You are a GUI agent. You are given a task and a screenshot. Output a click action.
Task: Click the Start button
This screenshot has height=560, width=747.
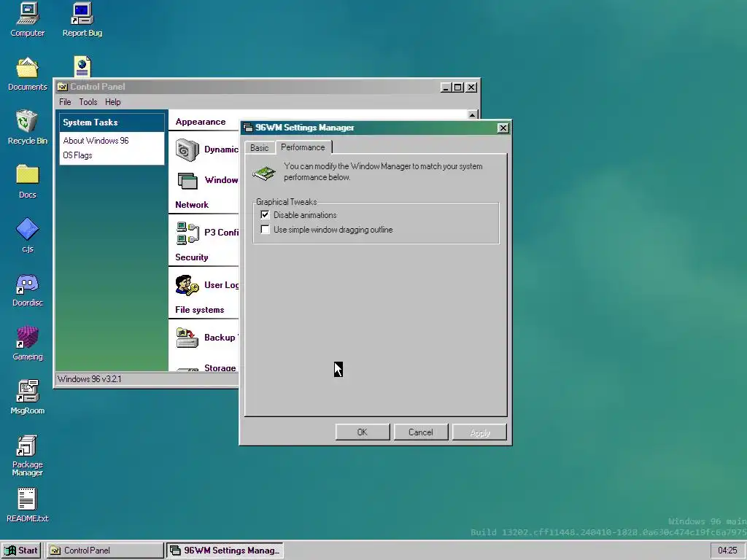tap(22, 550)
